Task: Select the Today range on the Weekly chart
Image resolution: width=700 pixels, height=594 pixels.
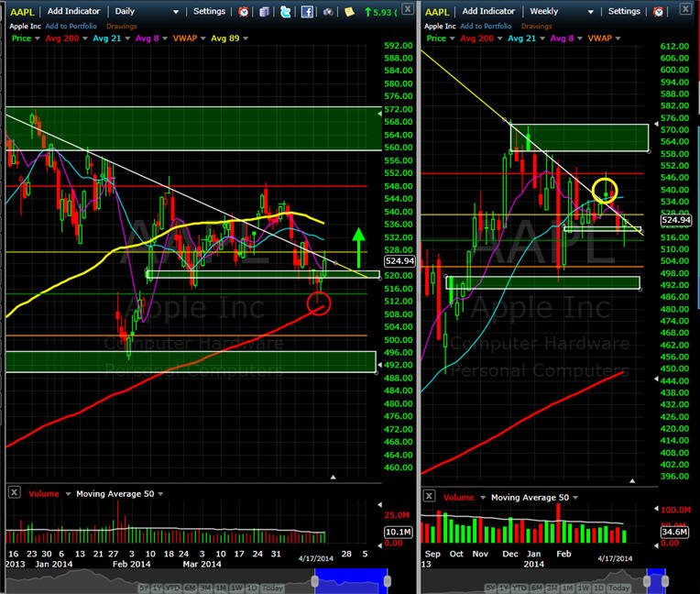Action: (618, 588)
